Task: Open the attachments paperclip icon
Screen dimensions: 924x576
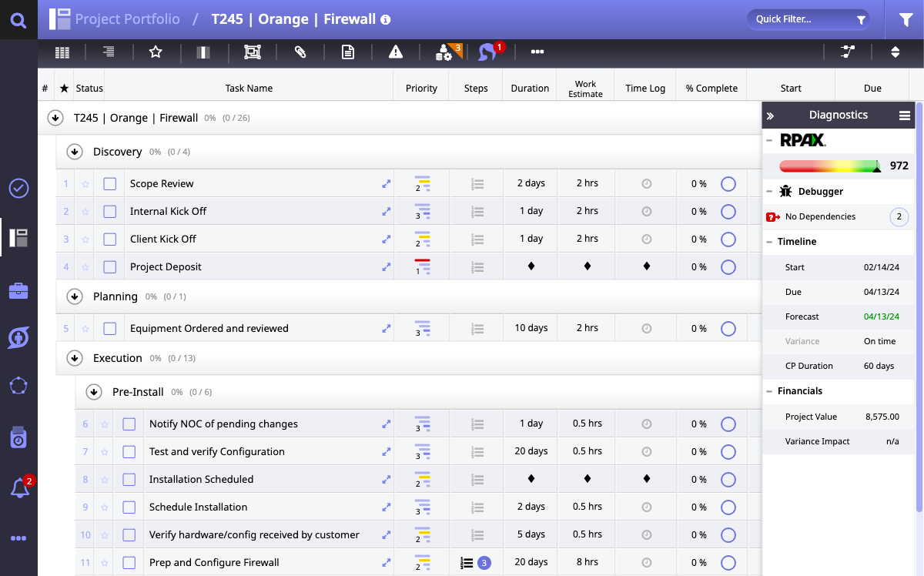Action: click(x=300, y=52)
